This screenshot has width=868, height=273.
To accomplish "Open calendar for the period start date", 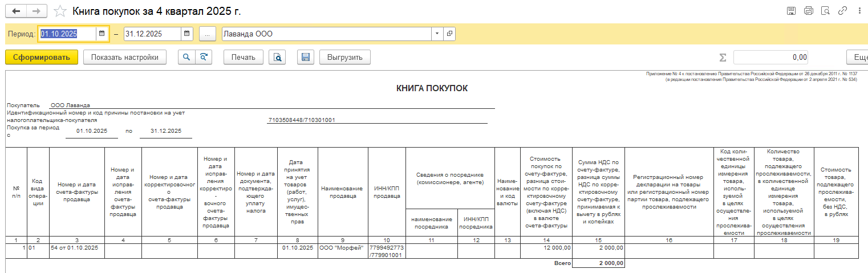I will 102,34.
